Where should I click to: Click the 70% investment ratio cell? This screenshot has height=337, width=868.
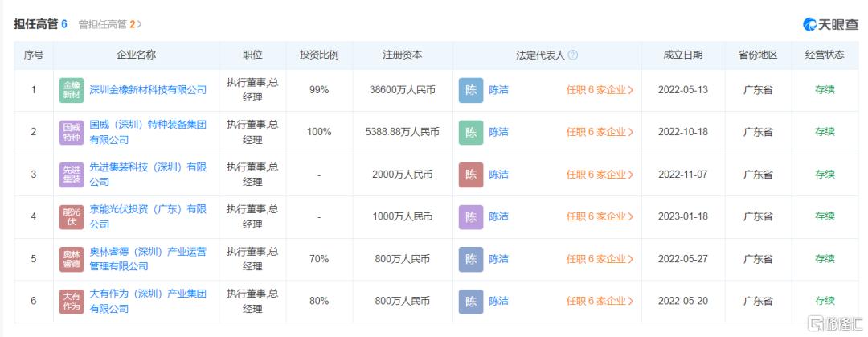click(x=319, y=259)
